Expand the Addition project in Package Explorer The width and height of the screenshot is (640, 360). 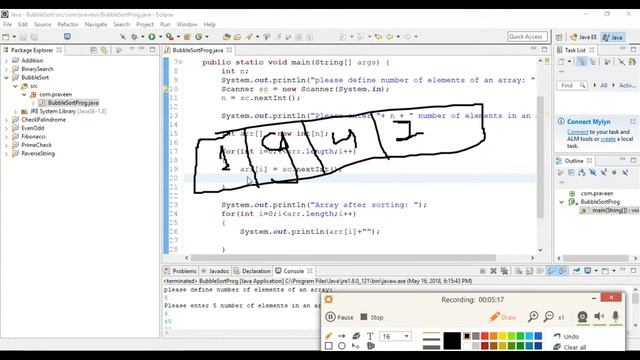[x=6, y=60]
